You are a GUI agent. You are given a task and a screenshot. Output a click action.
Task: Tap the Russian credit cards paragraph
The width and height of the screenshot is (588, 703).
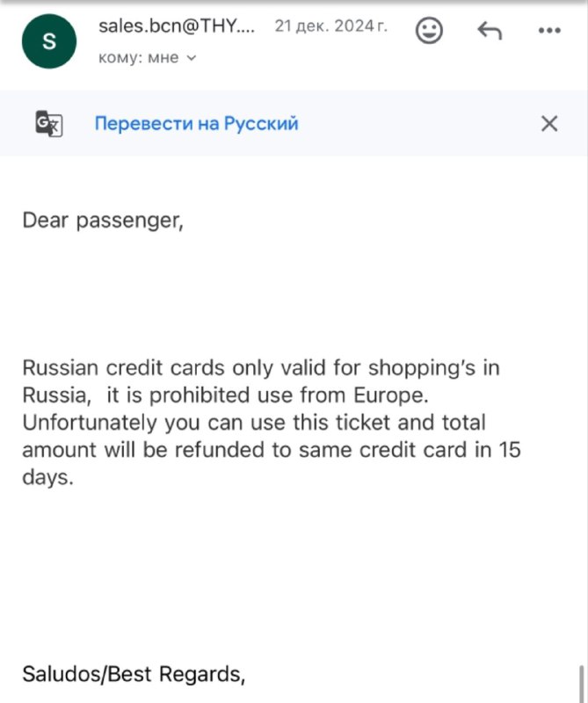pyautogui.click(x=272, y=423)
